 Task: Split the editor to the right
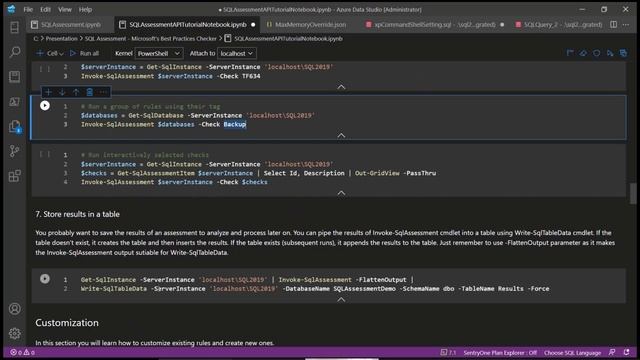point(613,24)
